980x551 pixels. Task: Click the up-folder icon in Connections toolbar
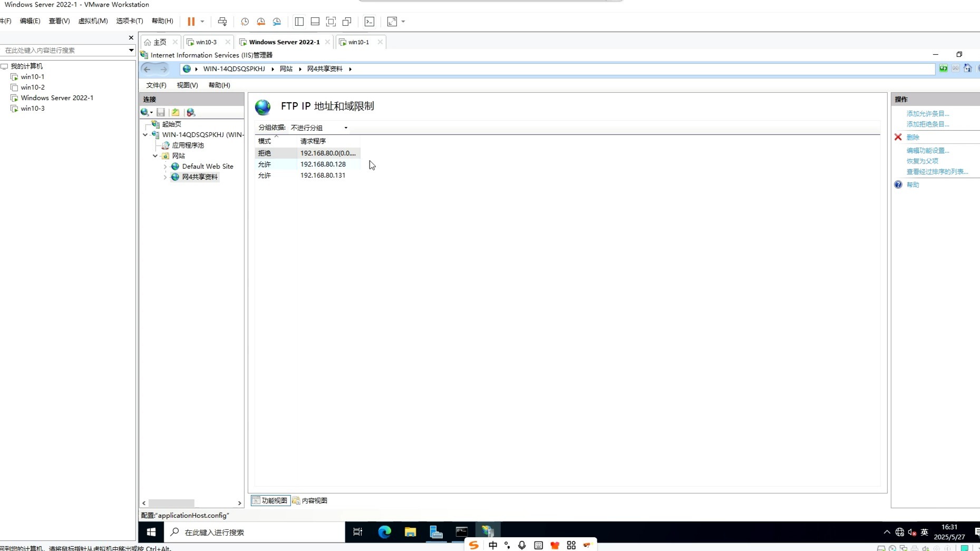click(176, 112)
